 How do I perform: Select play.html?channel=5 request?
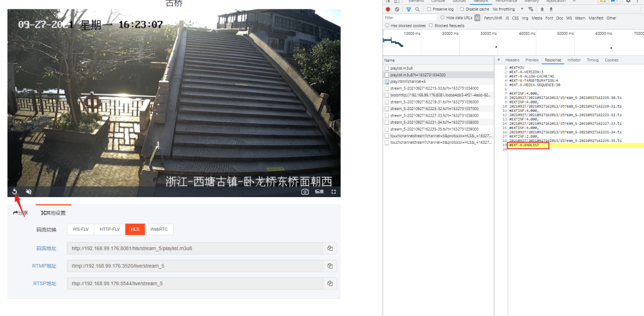pyautogui.click(x=438, y=82)
